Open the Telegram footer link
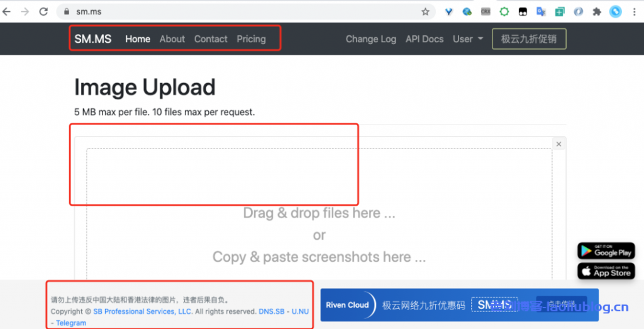 pos(71,323)
